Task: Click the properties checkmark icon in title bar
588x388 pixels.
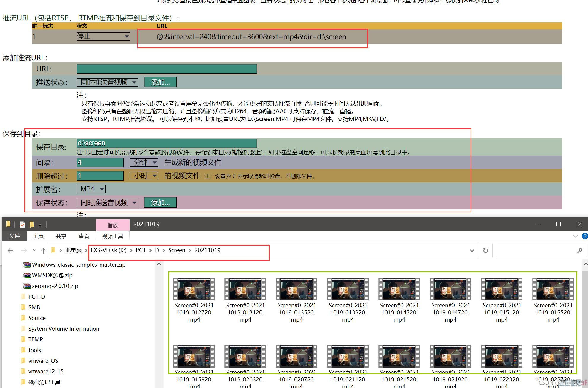Action: pos(22,225)
